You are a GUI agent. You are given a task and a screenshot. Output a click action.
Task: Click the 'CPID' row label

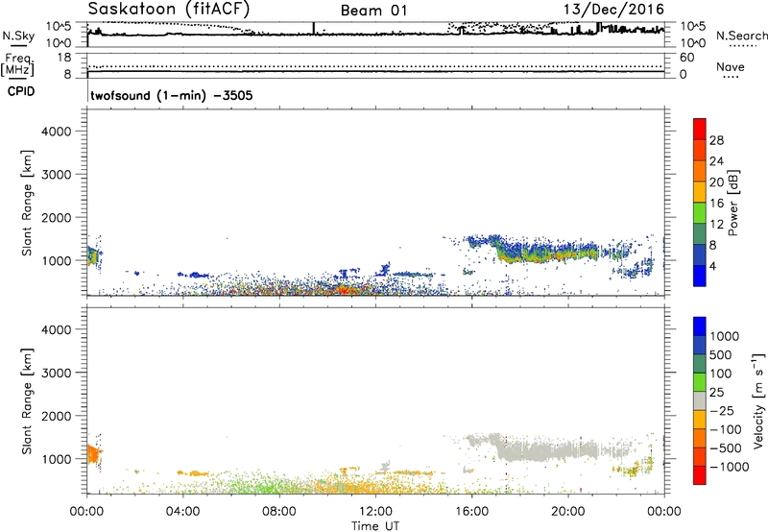21,91
